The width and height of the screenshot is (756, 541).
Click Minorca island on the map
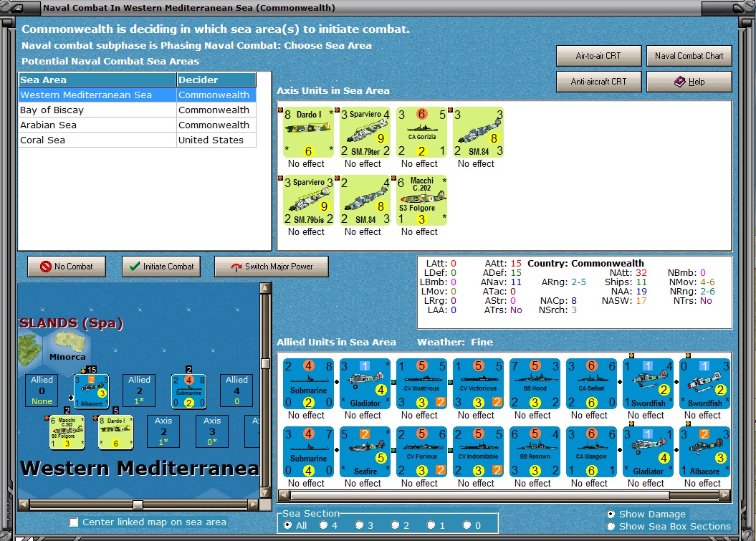tap(70, 343)
